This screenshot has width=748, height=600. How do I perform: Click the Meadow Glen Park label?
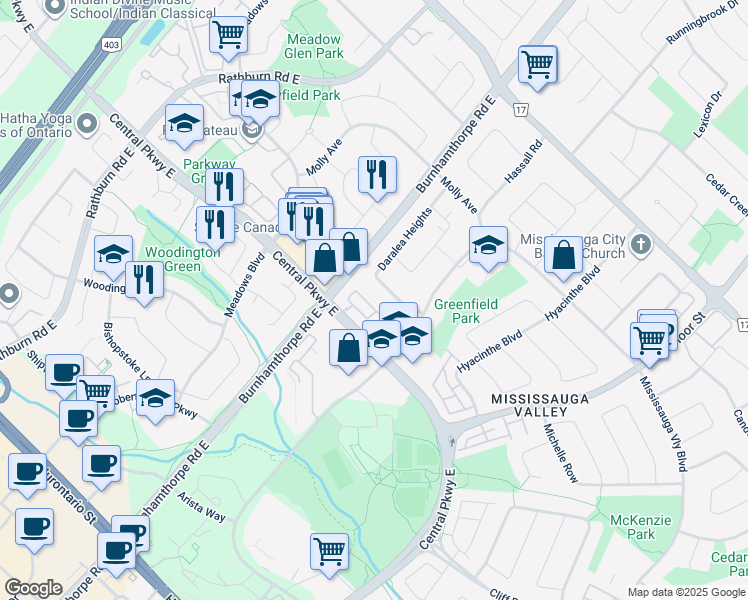click(x=314, y=46)
